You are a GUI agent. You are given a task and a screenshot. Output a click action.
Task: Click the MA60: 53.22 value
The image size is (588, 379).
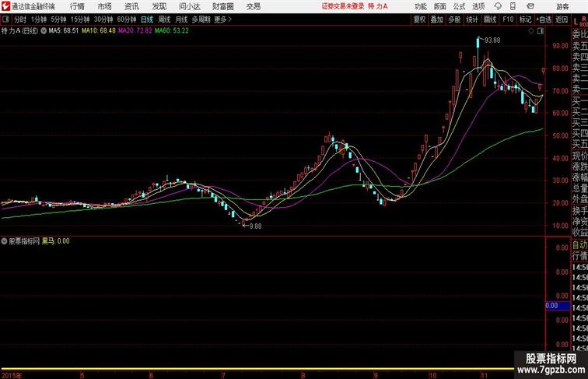coord(172,31)
